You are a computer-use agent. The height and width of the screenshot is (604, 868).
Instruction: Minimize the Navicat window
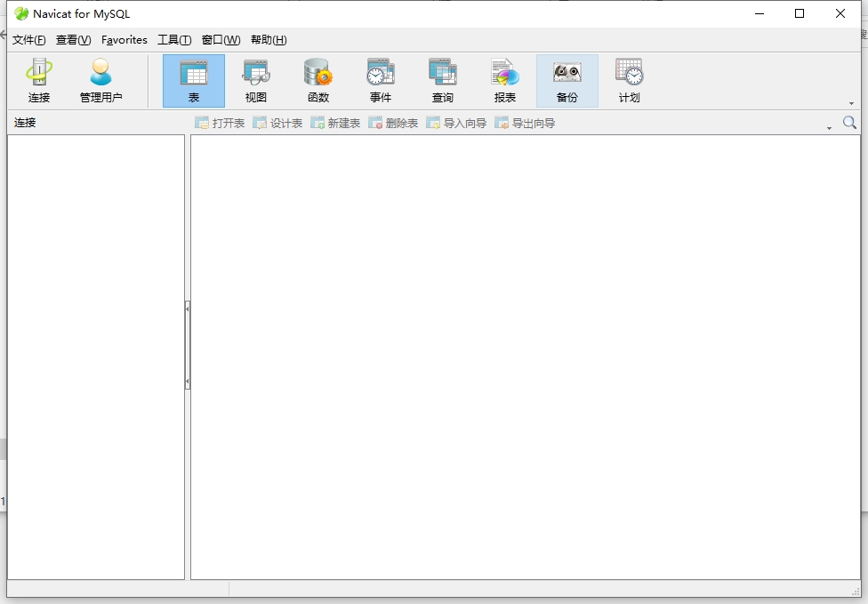pyautogui.click(x=759, y=13)
